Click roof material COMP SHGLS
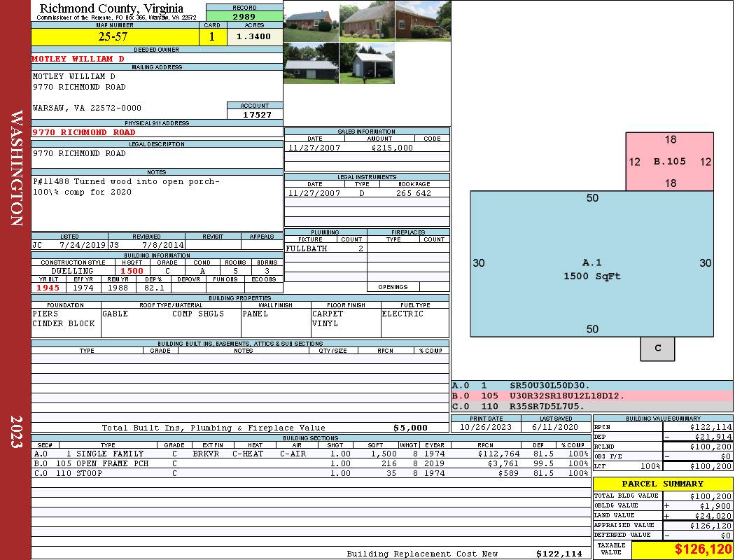 coord(198,314)
